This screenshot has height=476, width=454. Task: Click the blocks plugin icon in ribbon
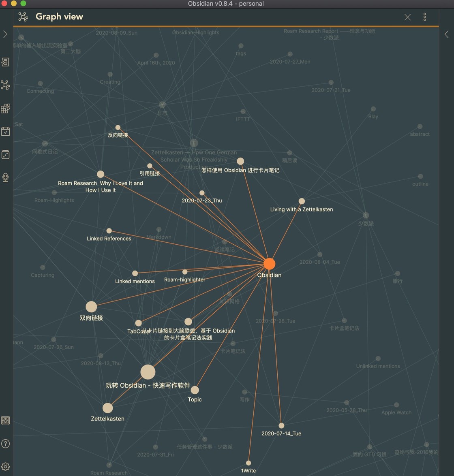pyautogui.click(x=5, y=109)
